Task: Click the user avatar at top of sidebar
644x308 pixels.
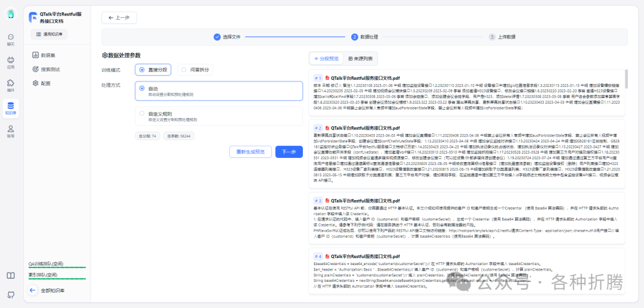Action: click(x=11, y=14)
